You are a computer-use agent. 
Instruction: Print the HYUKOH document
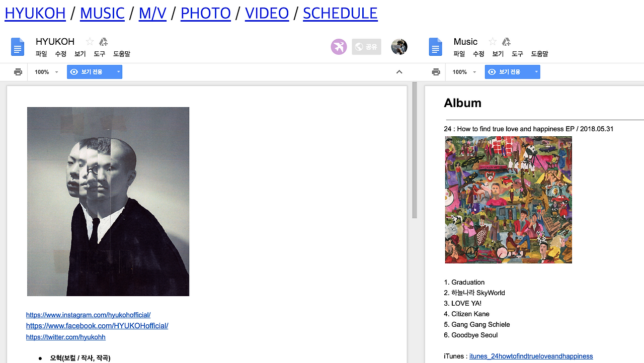click(18, 72)
